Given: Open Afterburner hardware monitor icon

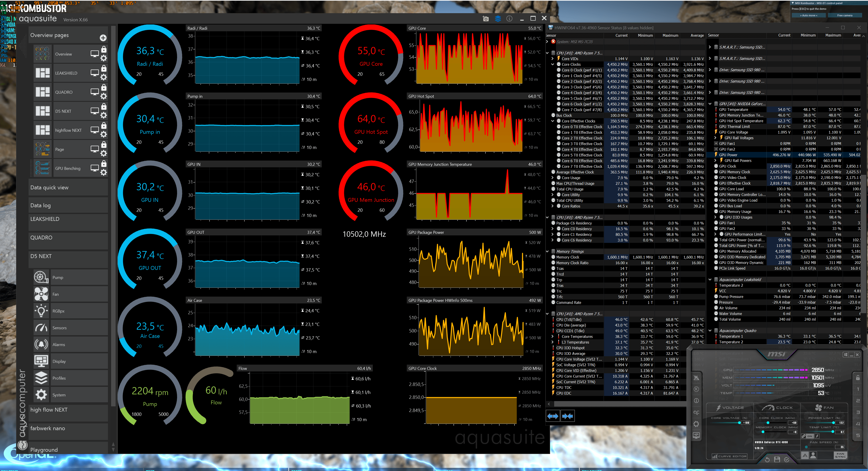Looking at the screenshot, I should tap(697, 435).
